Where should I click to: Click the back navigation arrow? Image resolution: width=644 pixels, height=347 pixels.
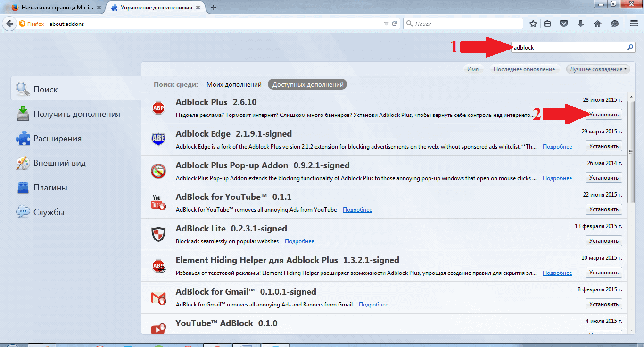tap(9, 24)
